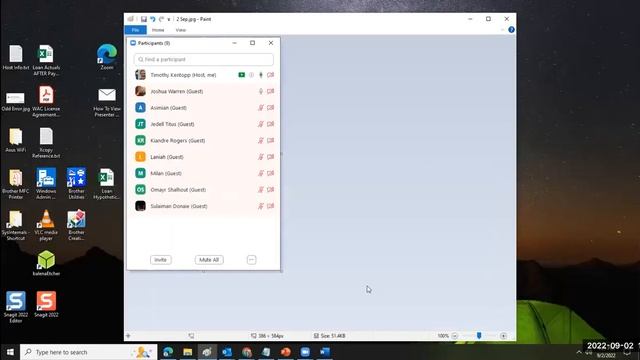Open Loan Hypothetic Excel file on desktop
640x360 pixels.
[x=107, y=184]
